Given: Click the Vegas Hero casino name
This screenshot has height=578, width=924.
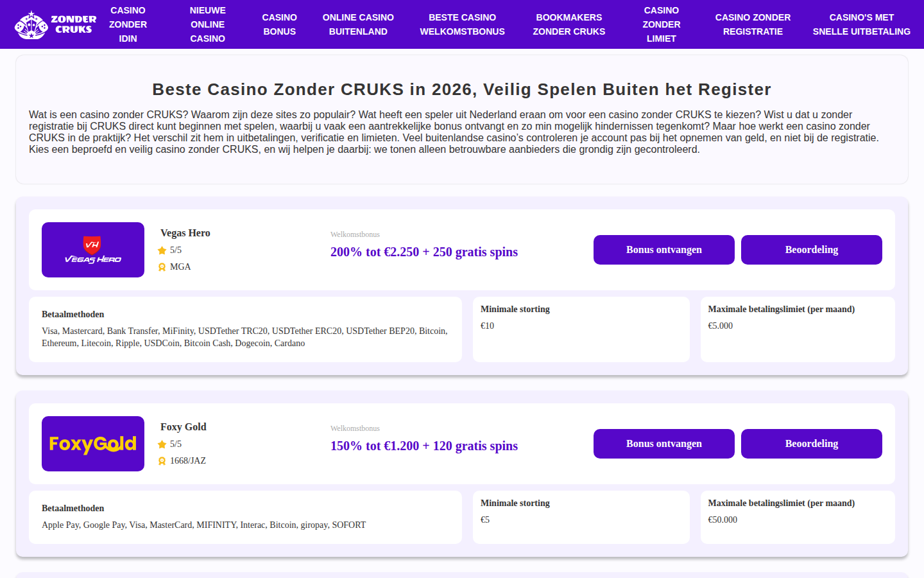Looking at the screenshot, I should pos(185,233).
